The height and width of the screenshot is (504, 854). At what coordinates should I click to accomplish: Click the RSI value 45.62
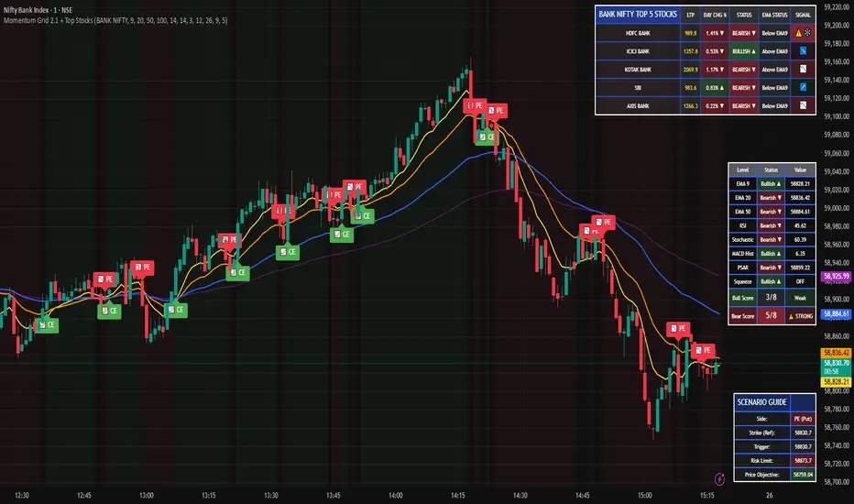point(800,225)
